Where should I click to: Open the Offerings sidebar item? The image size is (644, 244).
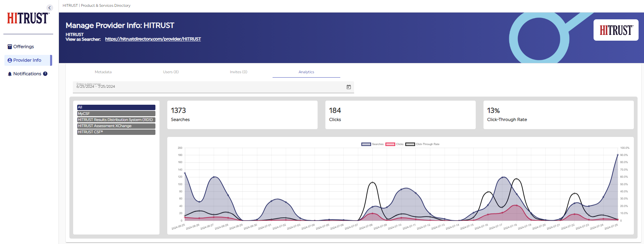pos(28,47)
